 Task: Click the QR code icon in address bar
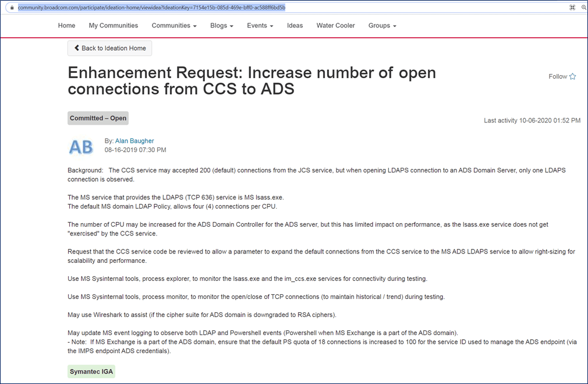[572, 8]
